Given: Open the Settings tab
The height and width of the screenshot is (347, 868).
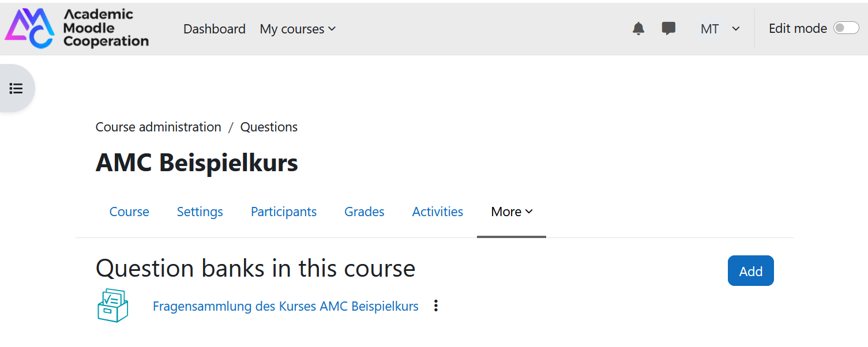Looking at the screenshot, I should (x=200, y=212).
